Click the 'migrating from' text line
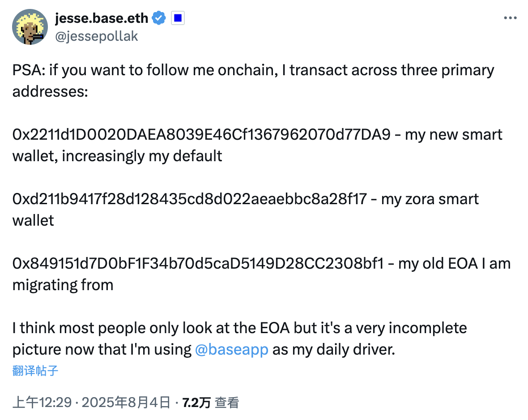528x420 pixels. click(63, 285)
